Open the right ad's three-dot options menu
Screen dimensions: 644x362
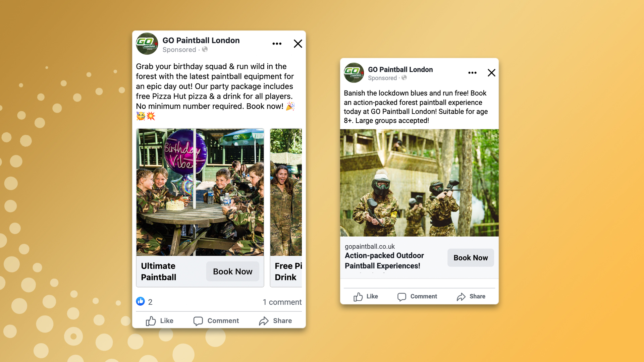pos(472,73)
